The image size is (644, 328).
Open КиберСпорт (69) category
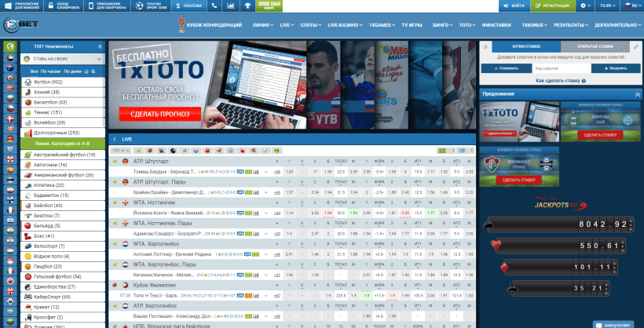coord(63,297)
